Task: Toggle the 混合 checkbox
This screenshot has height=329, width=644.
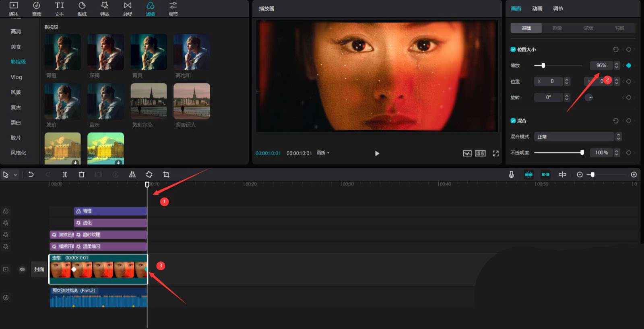Action: pos(513,121)
